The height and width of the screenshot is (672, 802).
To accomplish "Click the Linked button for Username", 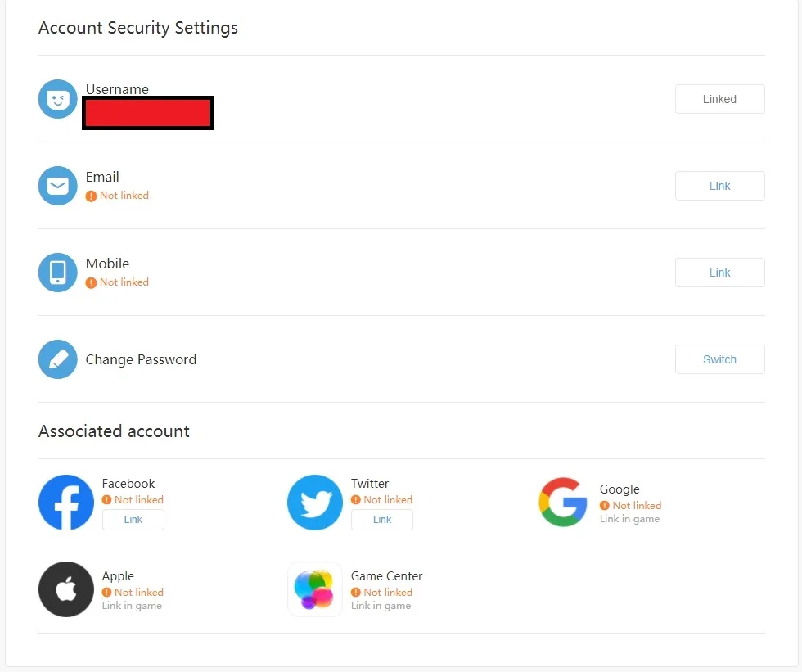I will tap(719, 99).
